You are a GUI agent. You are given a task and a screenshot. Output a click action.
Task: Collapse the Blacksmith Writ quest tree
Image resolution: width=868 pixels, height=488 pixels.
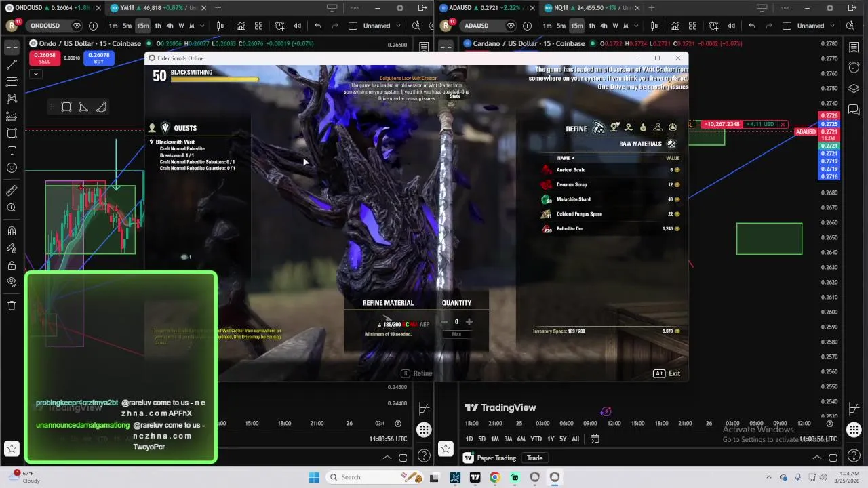152,142
